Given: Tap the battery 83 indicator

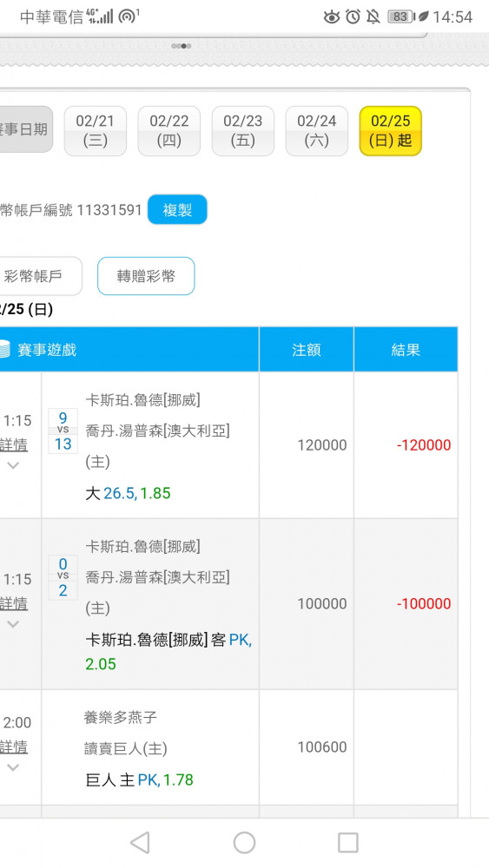Looking at the screenshot, I should click(x=400, y=17).
